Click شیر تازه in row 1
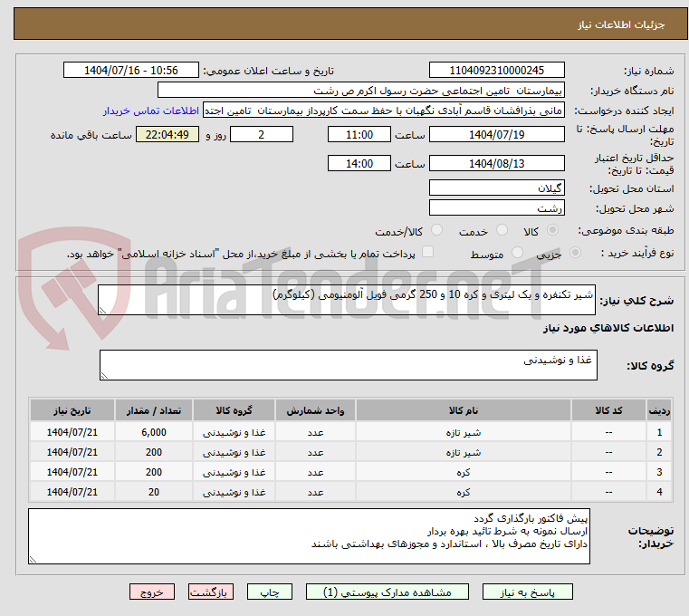This screenshot has width=689, height=616. 464,433
